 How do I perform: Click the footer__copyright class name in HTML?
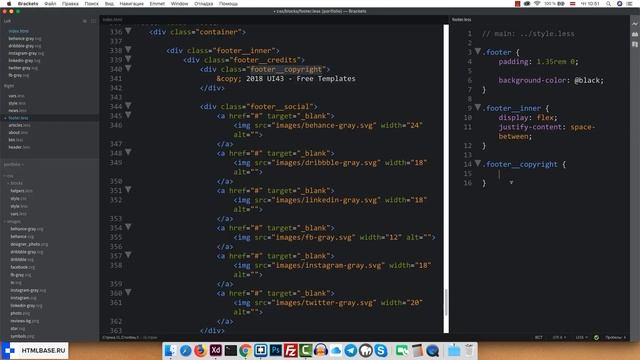click(x=287, y=69)
